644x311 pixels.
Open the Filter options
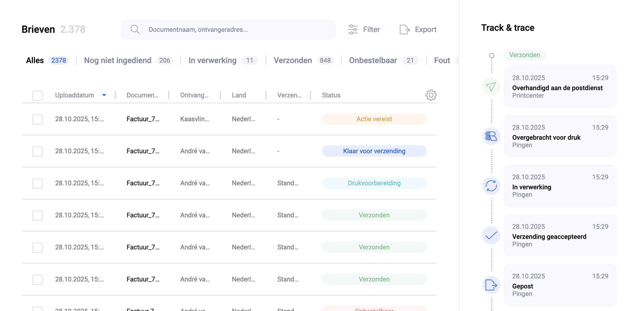(x=365, y=29)
